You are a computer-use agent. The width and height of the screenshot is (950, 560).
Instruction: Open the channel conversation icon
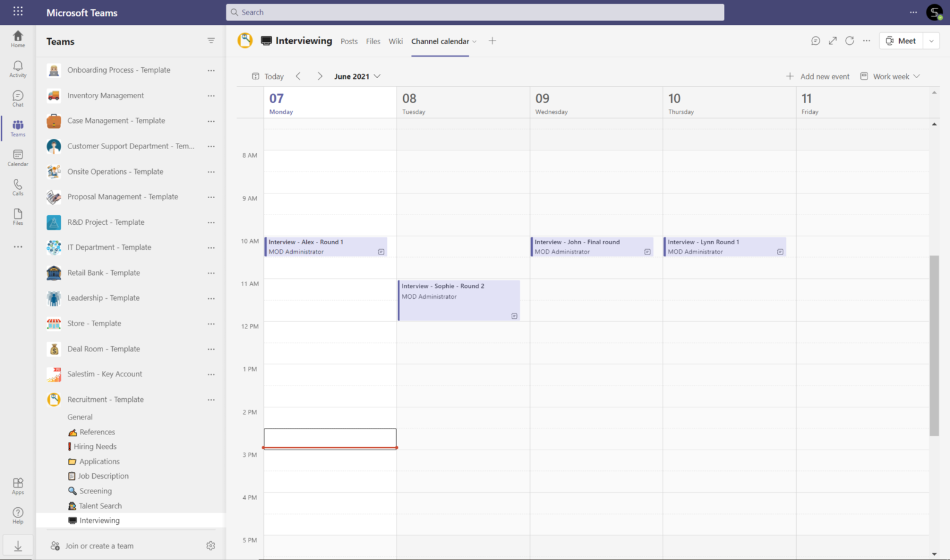pyautogui.click(x=815, y=41)
